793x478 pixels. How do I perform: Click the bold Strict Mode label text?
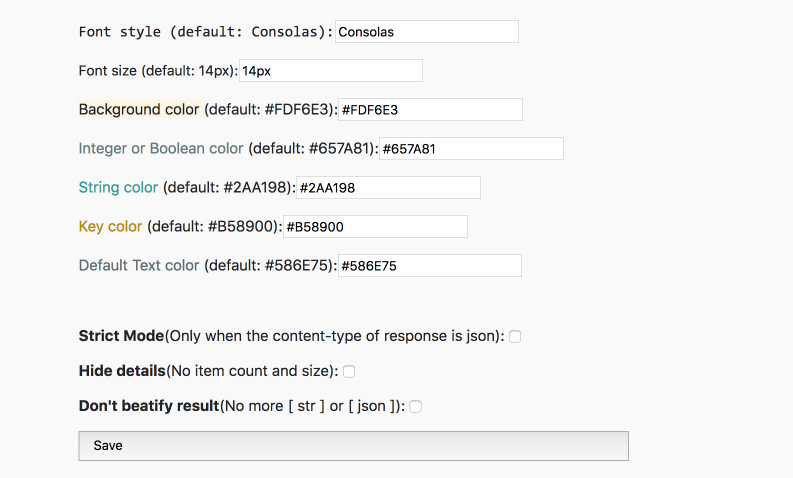(121, 336)
